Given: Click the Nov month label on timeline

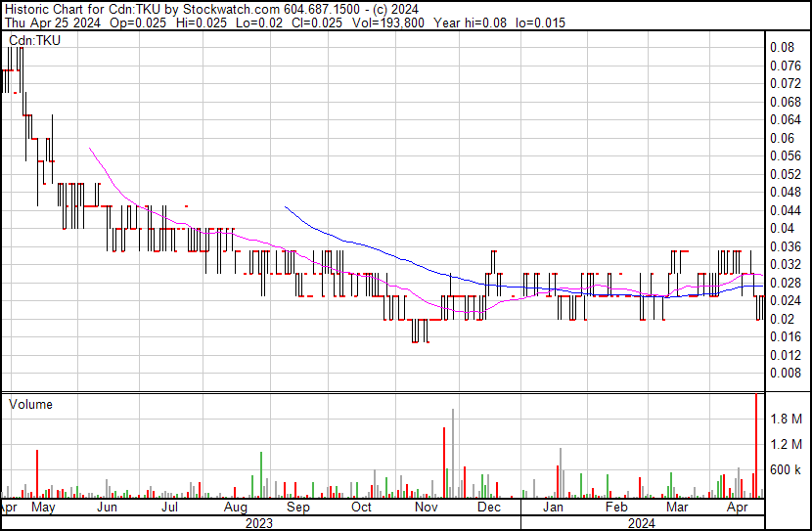Looking at the screenshot, I should (x=426, y=508).
